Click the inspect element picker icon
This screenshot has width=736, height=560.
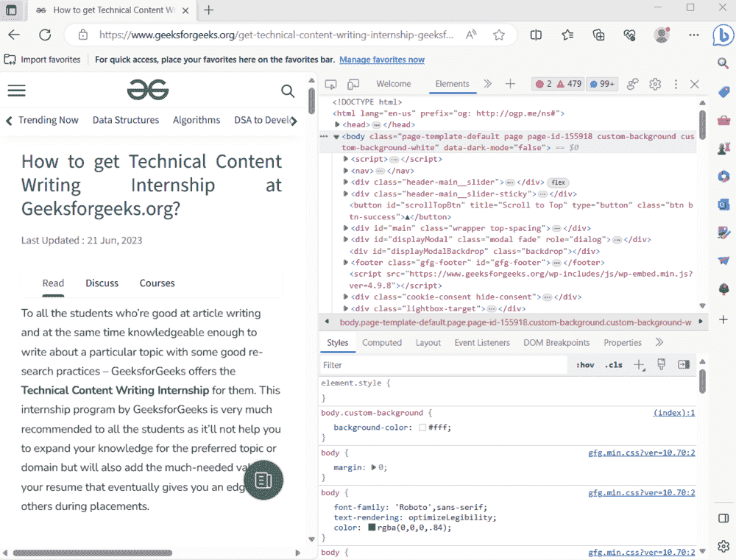point(331,84)
